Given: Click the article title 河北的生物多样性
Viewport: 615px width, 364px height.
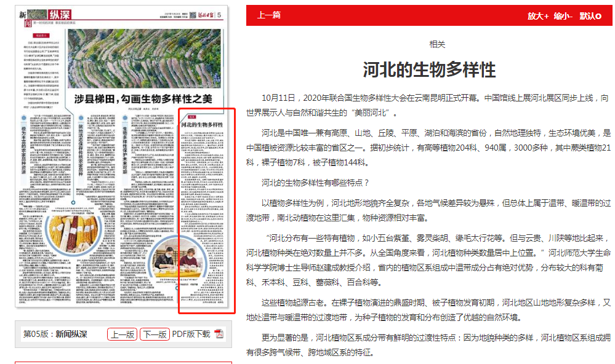Looking at the screenshot, I should 428,69.
